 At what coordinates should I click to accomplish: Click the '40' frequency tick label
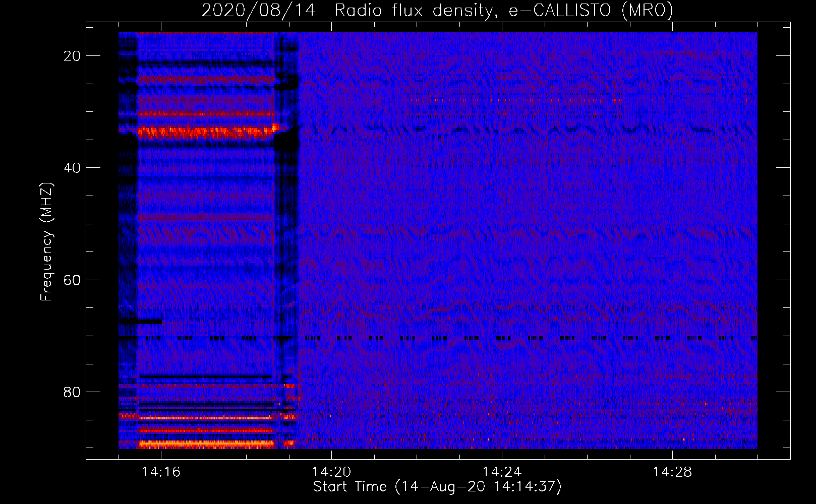click(73, 168)
